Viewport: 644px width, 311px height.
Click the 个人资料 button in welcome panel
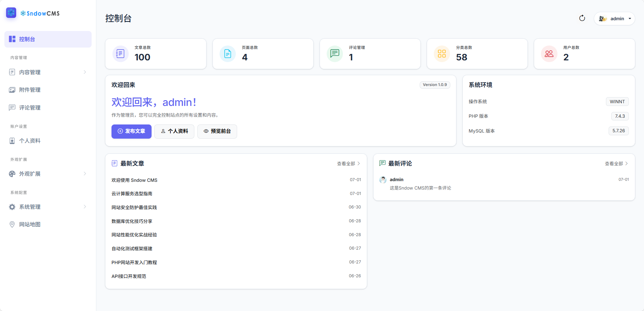coord(174,131)
